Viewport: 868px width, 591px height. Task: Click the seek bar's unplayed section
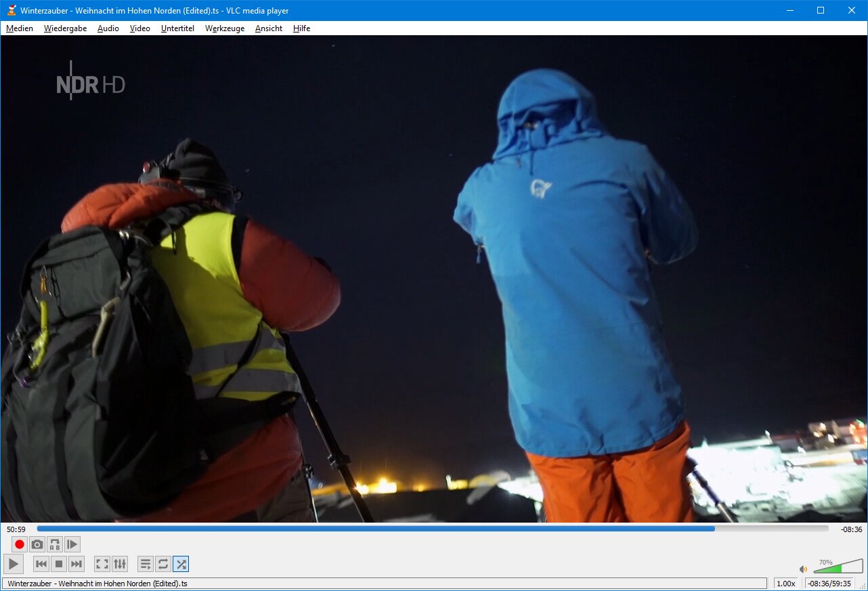(772, 529)
